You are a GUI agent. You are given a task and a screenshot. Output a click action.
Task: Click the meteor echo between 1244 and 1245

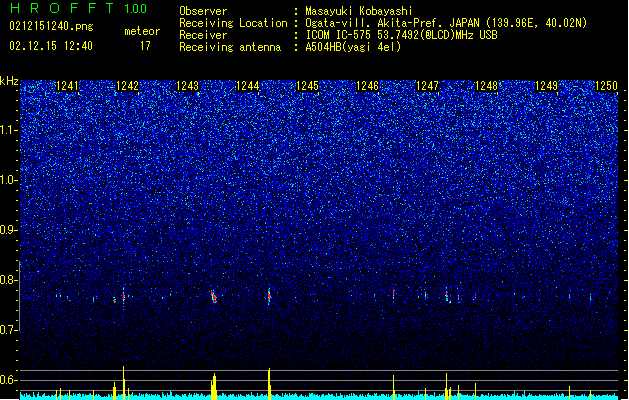(x=269, y=296)
